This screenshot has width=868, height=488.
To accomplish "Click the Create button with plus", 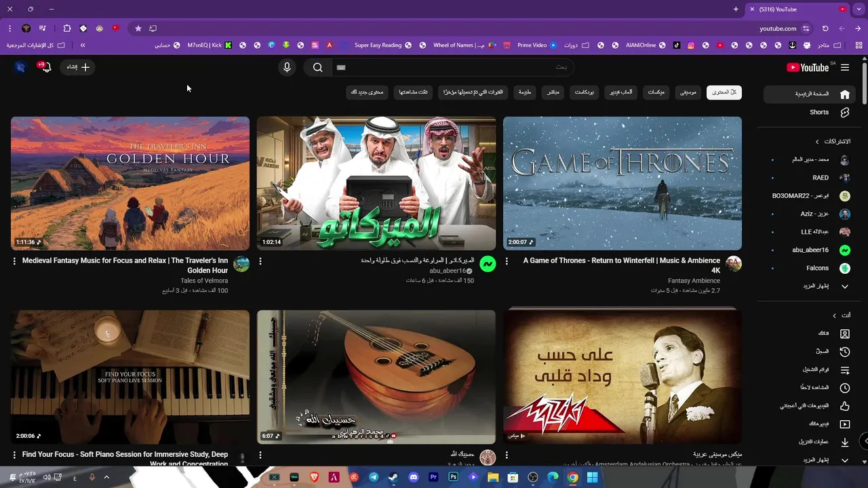I will [78, 67].
